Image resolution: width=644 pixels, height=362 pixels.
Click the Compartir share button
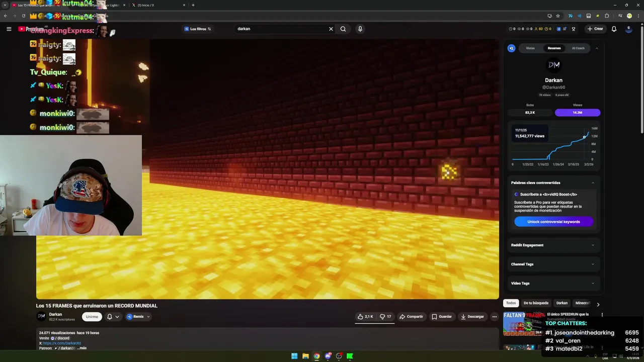coord(411,317)
